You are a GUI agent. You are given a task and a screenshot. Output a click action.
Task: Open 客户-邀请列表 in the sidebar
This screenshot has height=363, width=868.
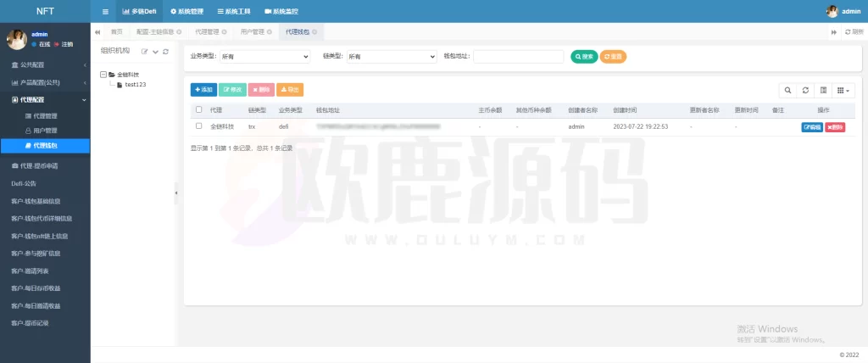(x=45, y=271)
